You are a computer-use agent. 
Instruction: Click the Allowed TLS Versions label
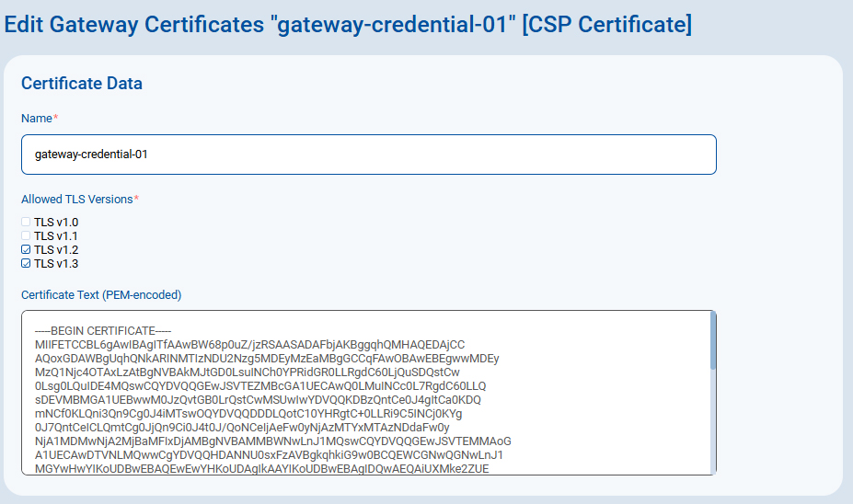coord(77,200)
